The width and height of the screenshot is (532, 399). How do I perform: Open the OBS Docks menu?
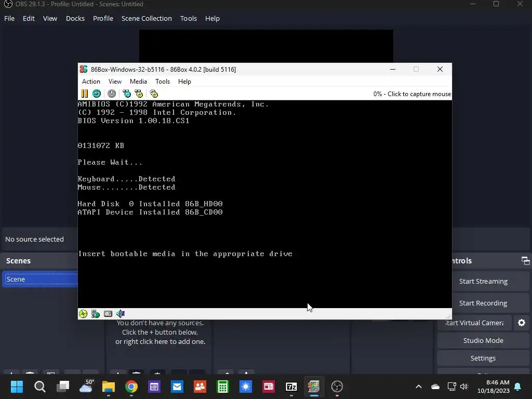click(x=75, y=18)
